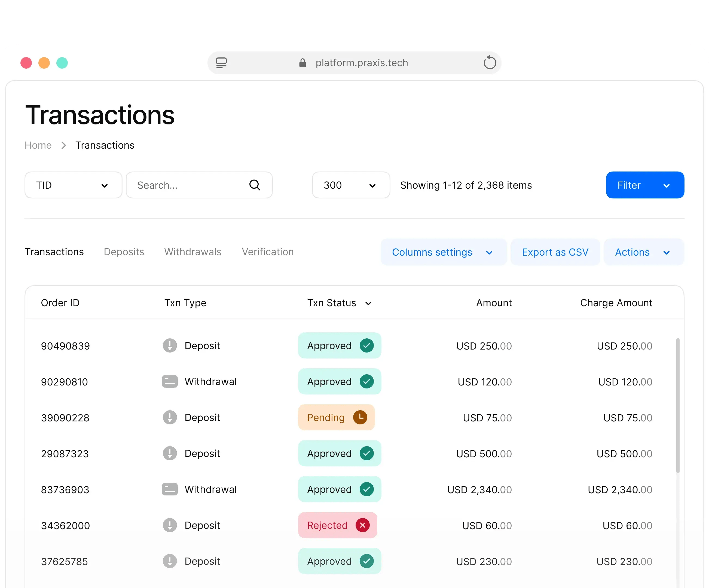
Task: Click approved checkmark icon for order 83736903
Action: 367,489
